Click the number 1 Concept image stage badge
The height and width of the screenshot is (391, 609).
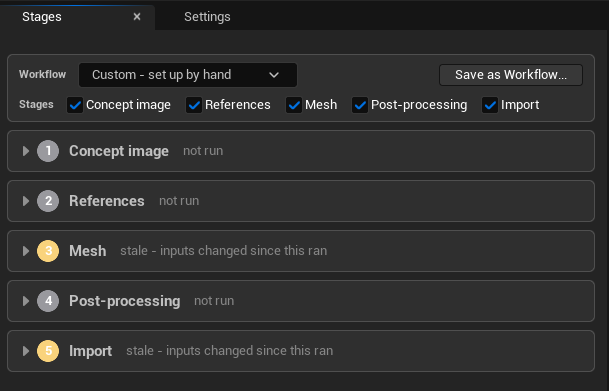[x=48, y=151]
